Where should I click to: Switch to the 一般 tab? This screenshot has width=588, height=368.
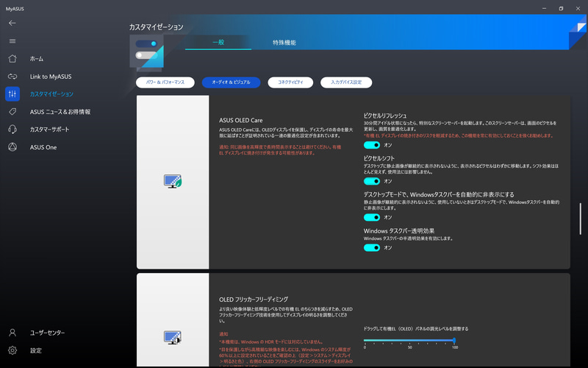click(x=218, y=43)
